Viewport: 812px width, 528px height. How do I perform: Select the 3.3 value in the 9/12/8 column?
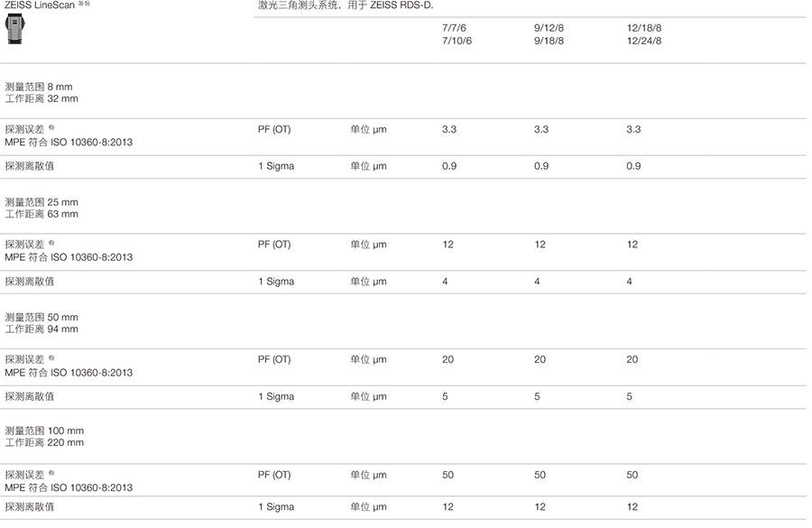click(541, 130)
